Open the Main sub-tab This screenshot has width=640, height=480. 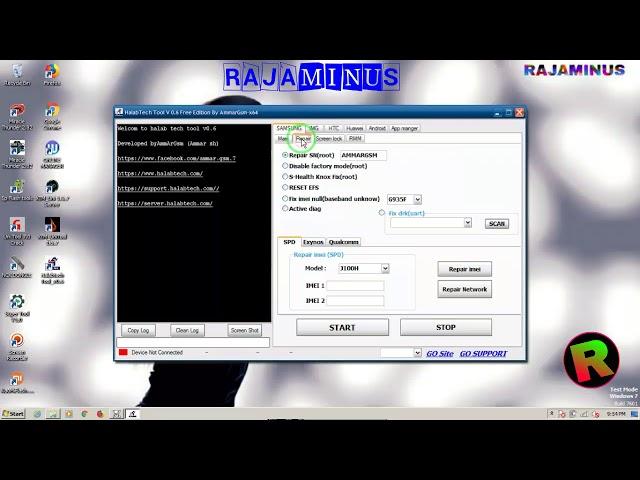283,139
